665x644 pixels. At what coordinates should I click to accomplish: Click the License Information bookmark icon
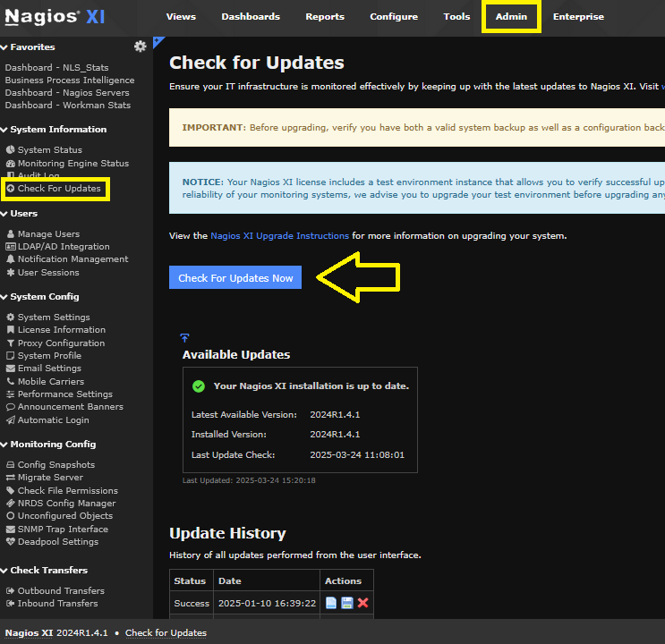tap(11, 330)
